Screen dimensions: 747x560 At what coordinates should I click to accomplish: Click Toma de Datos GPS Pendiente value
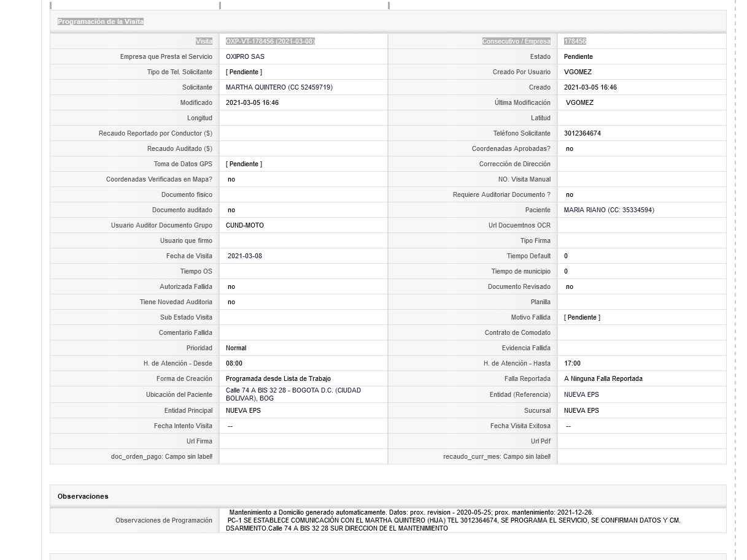244,164
